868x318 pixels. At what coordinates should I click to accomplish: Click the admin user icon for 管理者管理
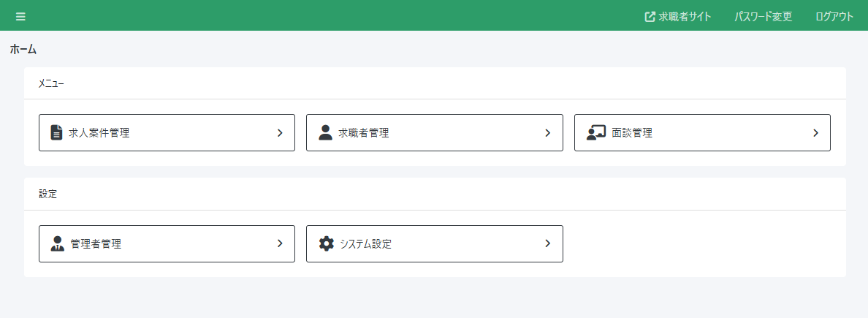[58, 243]
